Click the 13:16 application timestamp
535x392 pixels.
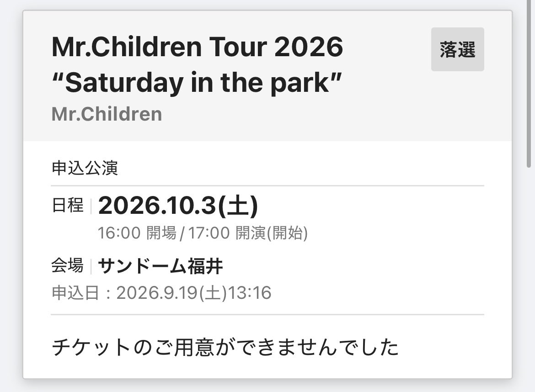pos(250,293)
